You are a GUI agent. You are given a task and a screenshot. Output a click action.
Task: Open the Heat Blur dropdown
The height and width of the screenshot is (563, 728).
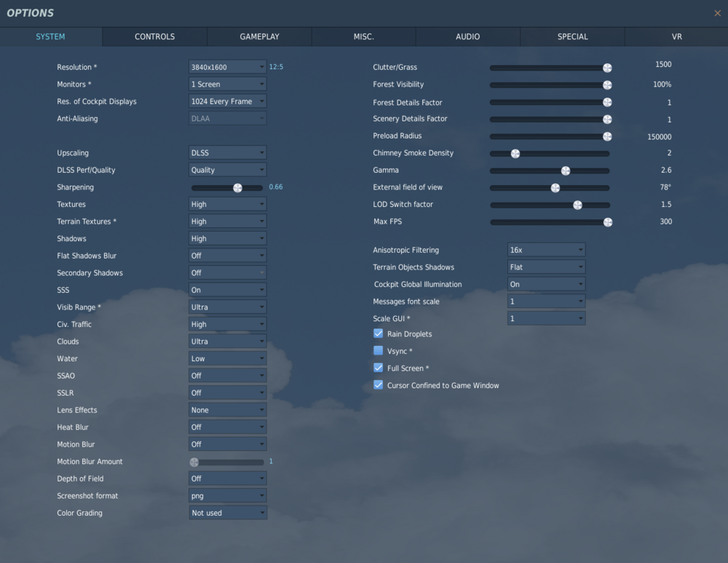(x=227, y=428)
